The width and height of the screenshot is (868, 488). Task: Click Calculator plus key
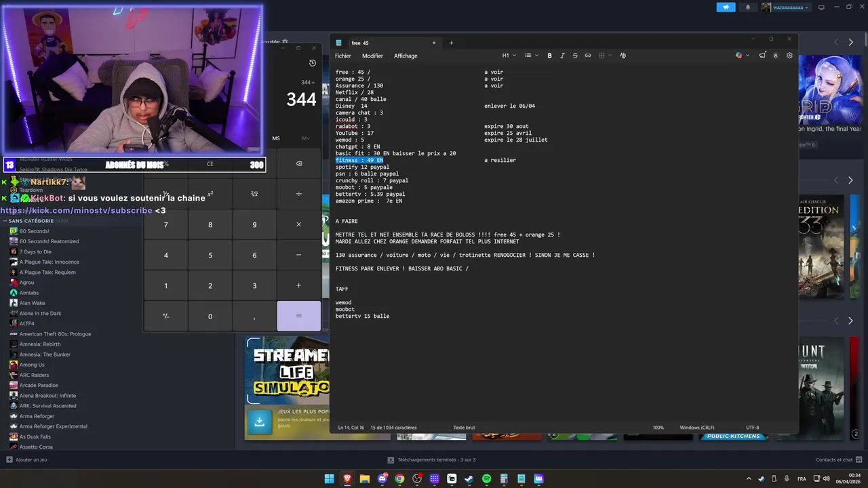point(298,285)
